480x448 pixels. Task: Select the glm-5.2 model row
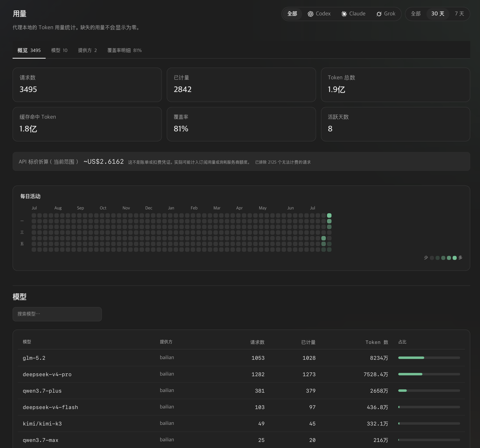point(241,358)
